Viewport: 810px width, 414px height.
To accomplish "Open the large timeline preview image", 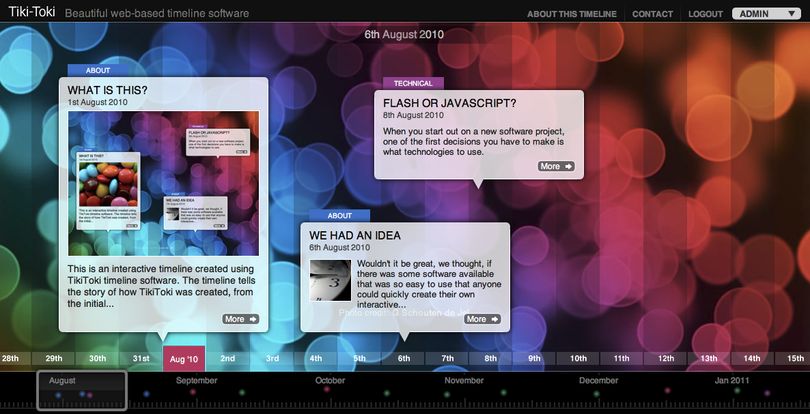I will pyautogui.click(x=164, y=183).
